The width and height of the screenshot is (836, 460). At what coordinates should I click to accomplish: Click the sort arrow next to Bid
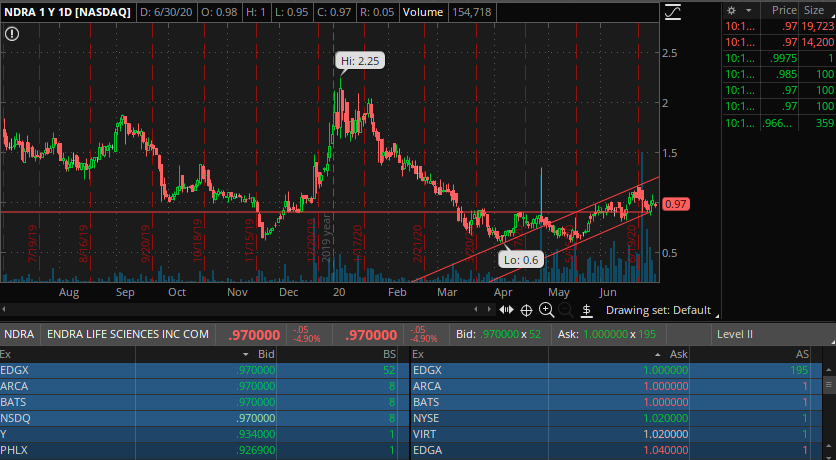click(246, 354)
